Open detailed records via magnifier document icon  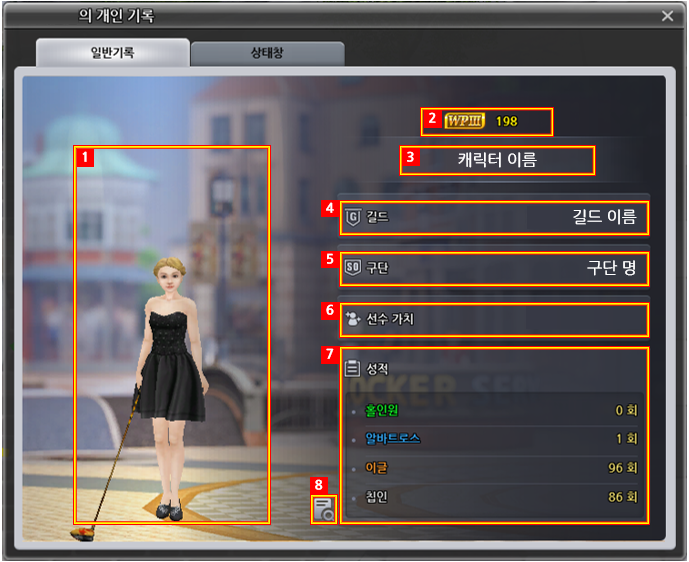tap(323, 511)
